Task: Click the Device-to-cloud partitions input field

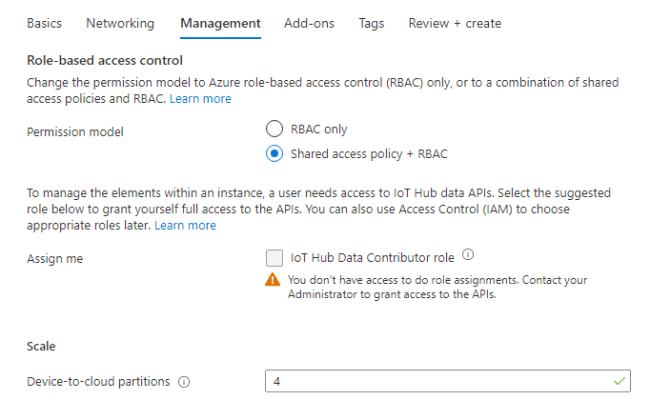Action: [448, 381]
